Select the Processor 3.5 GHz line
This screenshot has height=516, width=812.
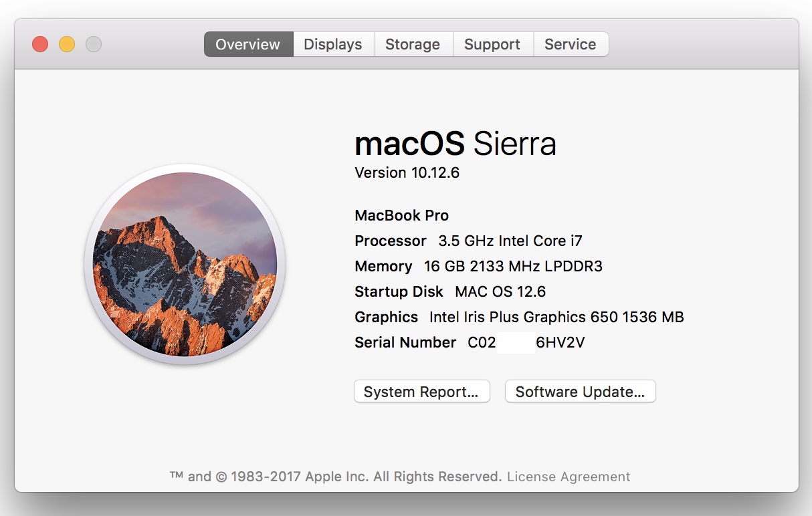(468, 241)
